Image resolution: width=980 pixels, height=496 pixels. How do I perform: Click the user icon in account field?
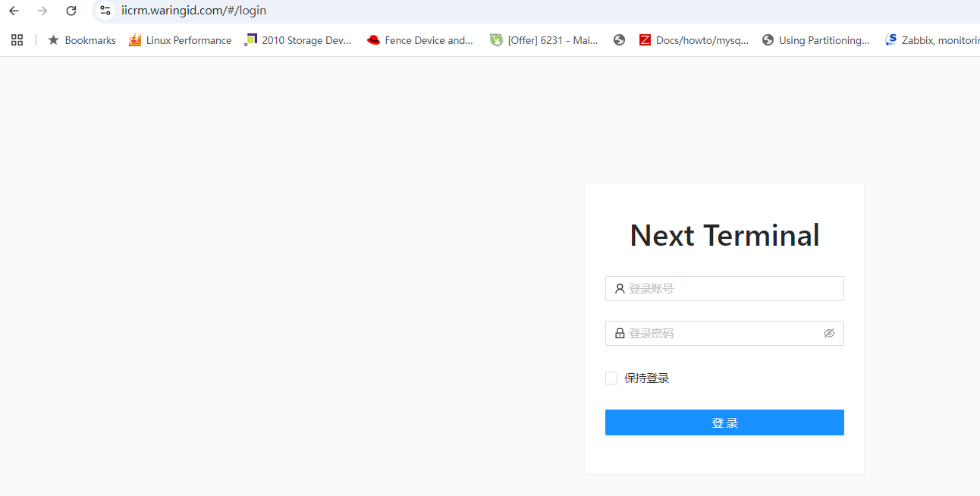(620, 288)
